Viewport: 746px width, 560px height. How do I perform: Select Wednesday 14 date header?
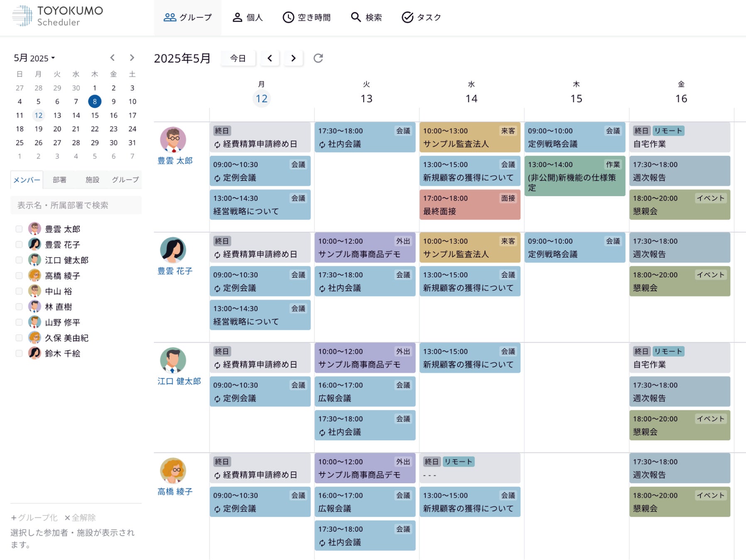[471, 98]
